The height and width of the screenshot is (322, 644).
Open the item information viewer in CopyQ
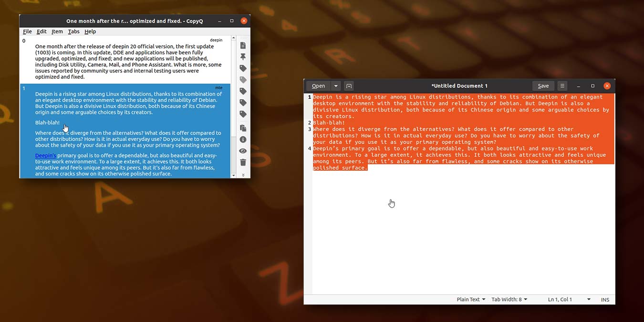(x=243, y=139)
